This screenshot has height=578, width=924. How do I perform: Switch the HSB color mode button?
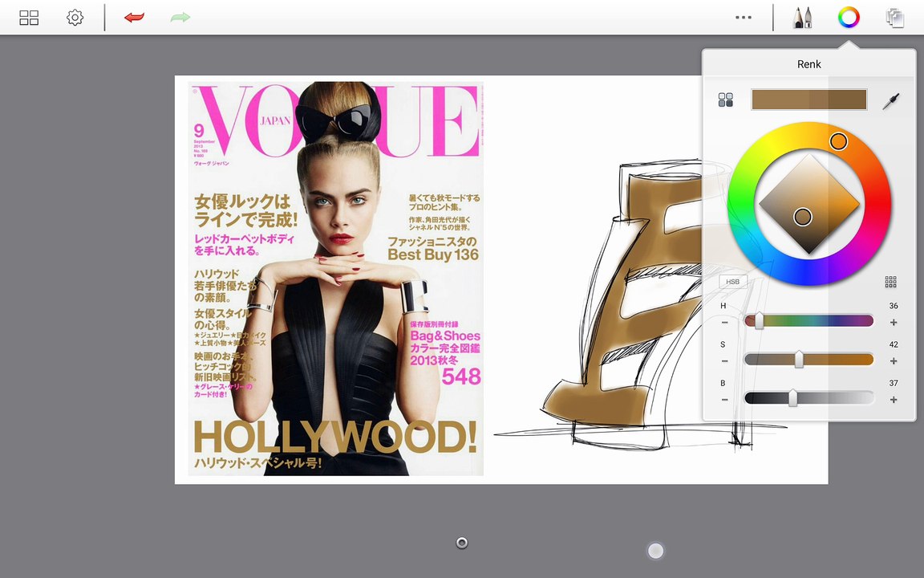(733, 282)
